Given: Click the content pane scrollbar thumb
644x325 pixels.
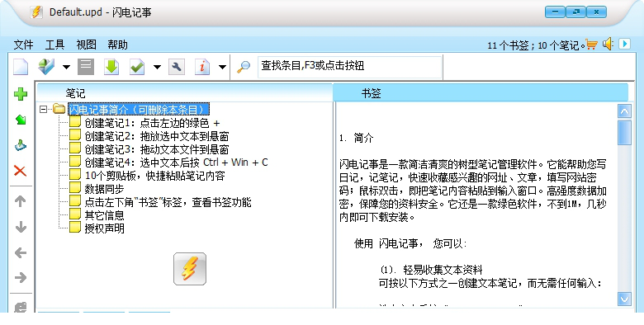Looking at the screenshot, I should click(624, 132).
